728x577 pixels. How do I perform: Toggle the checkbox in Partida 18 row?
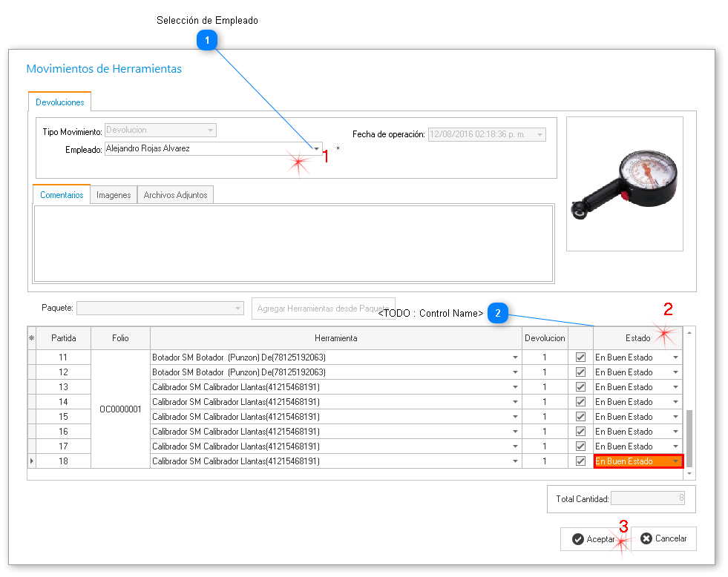coord(580,461)
